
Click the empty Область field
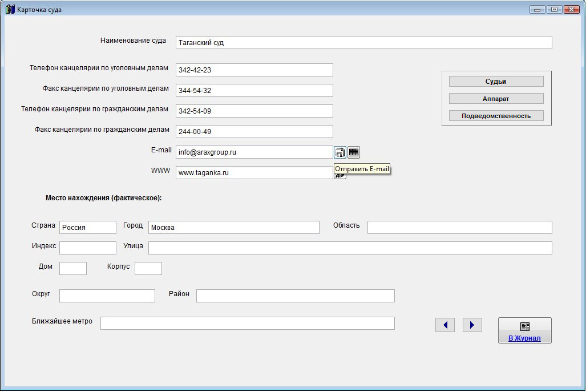click(x=459, y=228)
